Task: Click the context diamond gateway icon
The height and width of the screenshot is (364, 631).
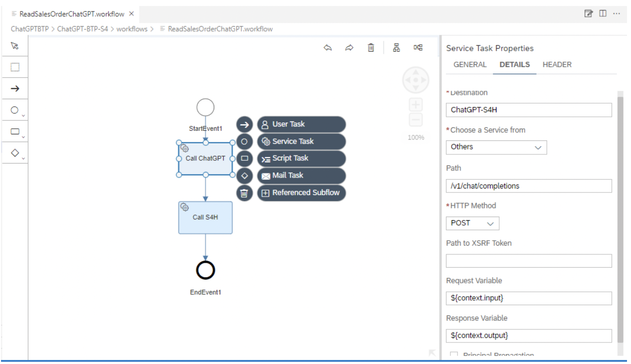Action: click(x=244, y=175)
